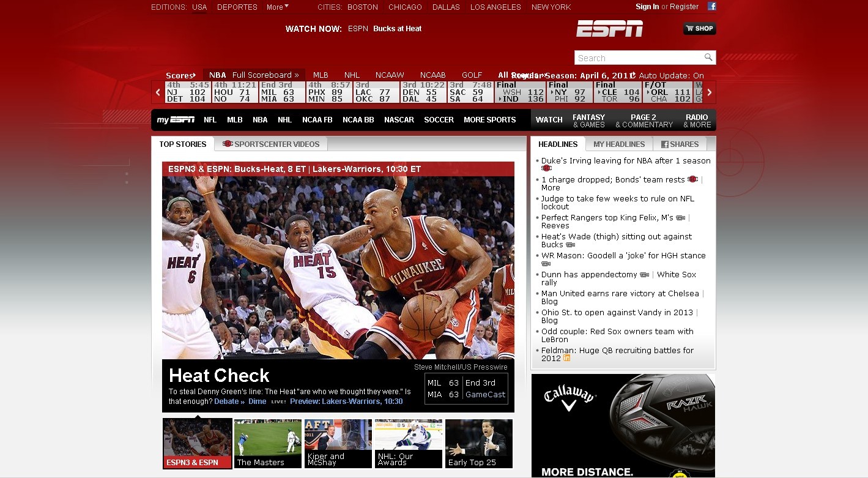Open ORL vs CHA final score box
The width and height of the screenshot is (868, 478).
coord(668,92)
